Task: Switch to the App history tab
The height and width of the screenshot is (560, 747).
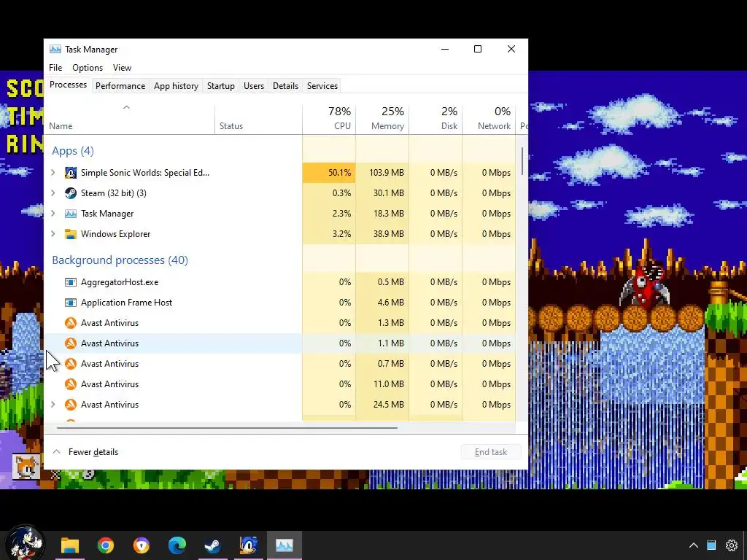Action: [x=176, y=86]
